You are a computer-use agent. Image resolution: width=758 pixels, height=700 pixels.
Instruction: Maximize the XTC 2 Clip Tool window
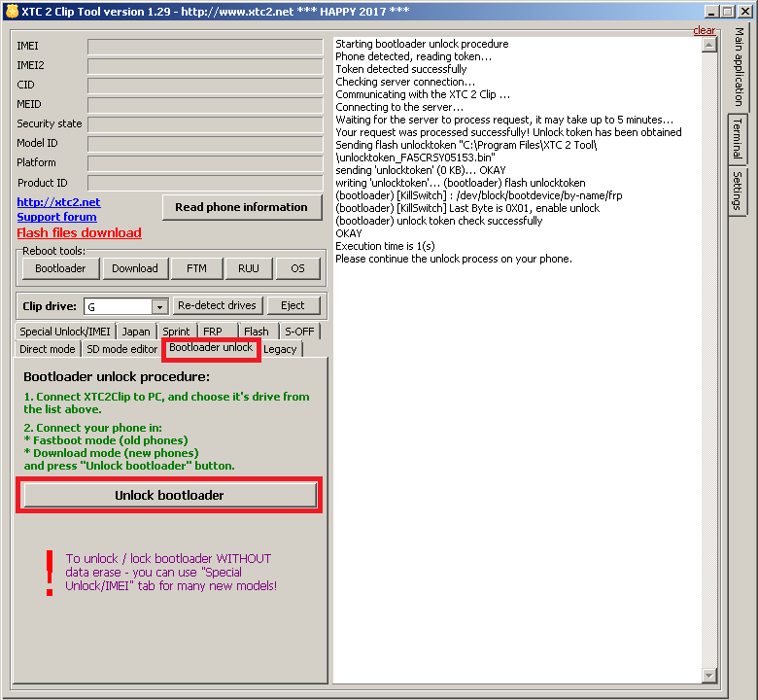tap(727, 11)
